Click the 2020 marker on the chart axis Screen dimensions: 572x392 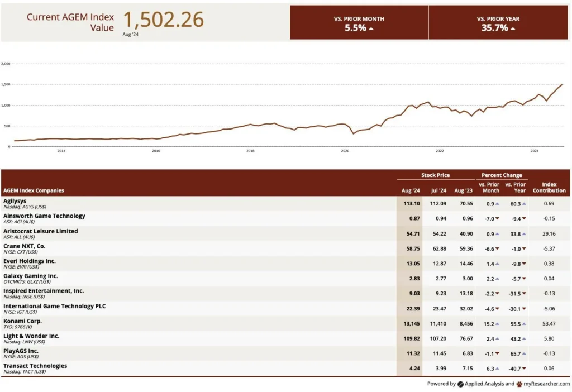pos(345,151)
